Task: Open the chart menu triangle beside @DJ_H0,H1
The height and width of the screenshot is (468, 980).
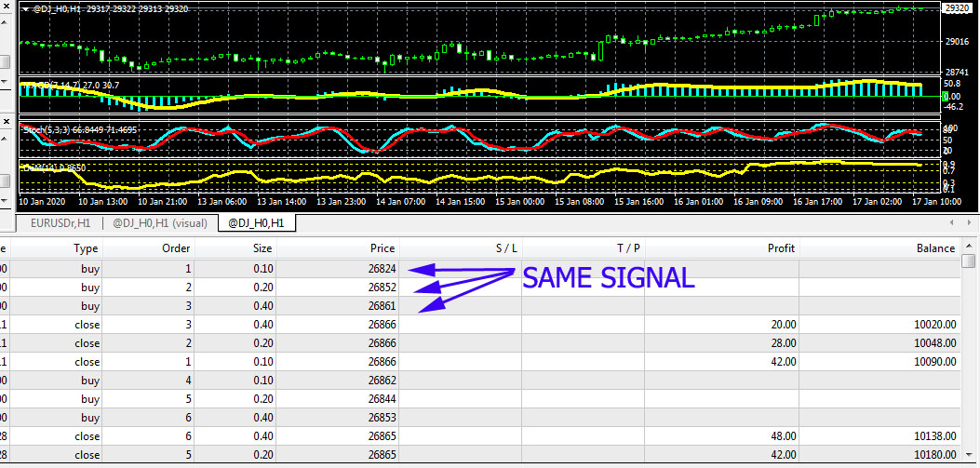Action: (x=26, y=10)
